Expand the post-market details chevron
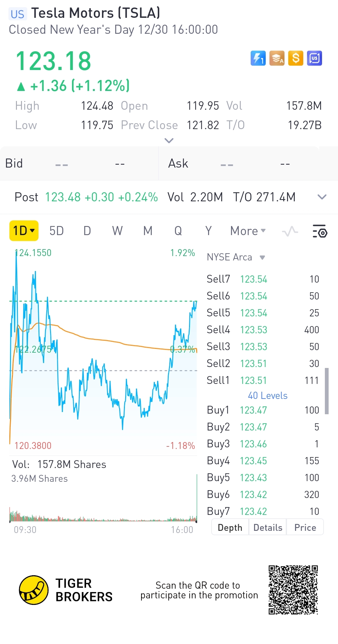338x644 pixels. point(322,197)
